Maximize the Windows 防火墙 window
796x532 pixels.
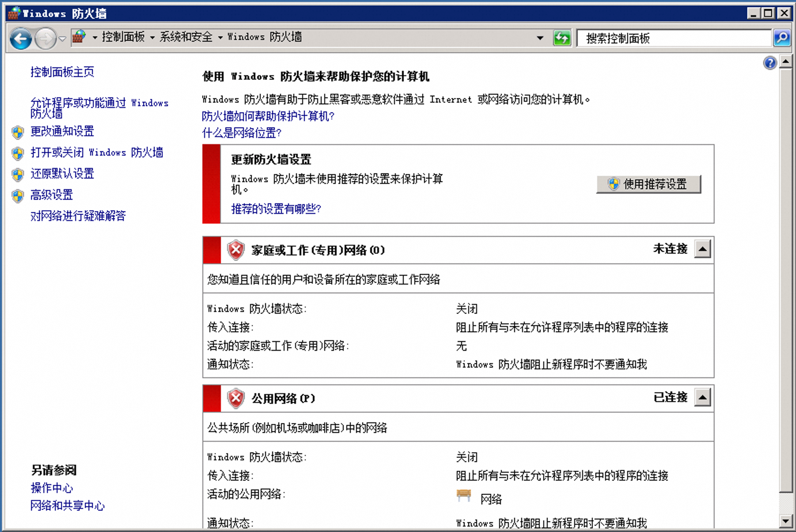(x=768, y=13)
